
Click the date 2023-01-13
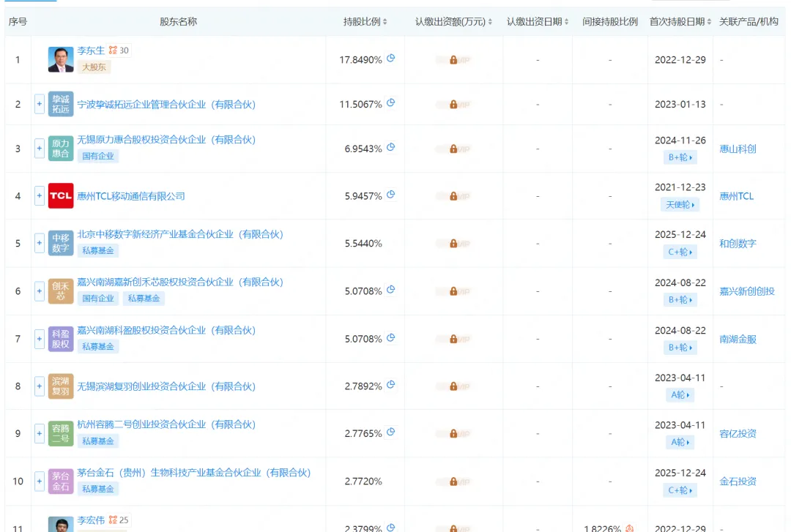pyautogui.click(x=680, y=105)
